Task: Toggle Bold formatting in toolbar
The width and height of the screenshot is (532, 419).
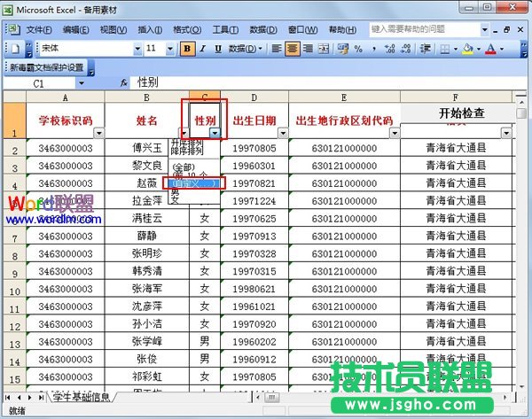Action: point(188,49)
